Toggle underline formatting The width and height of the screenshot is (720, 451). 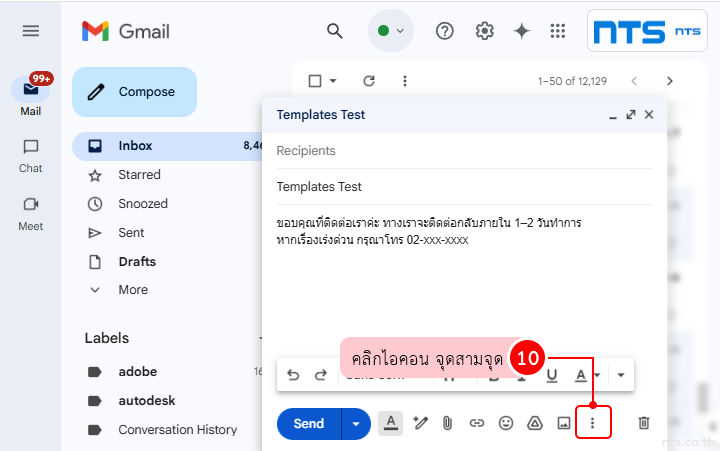[551, 375]
